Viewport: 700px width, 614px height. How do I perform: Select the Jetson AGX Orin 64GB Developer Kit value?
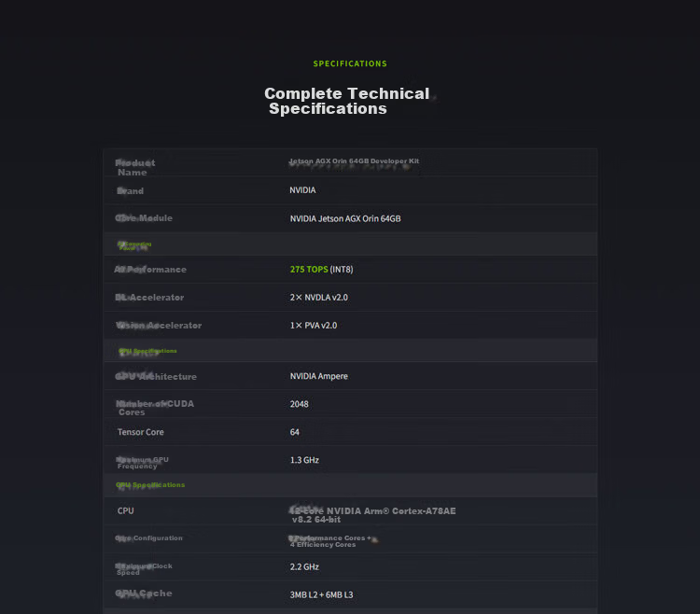point(354,161)
